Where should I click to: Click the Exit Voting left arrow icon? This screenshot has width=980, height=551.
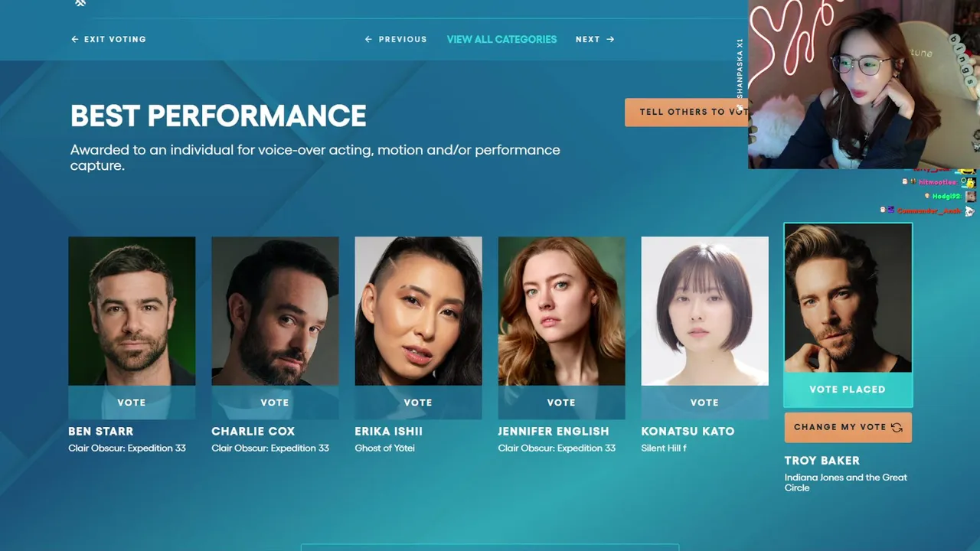[x=75, y=39]
